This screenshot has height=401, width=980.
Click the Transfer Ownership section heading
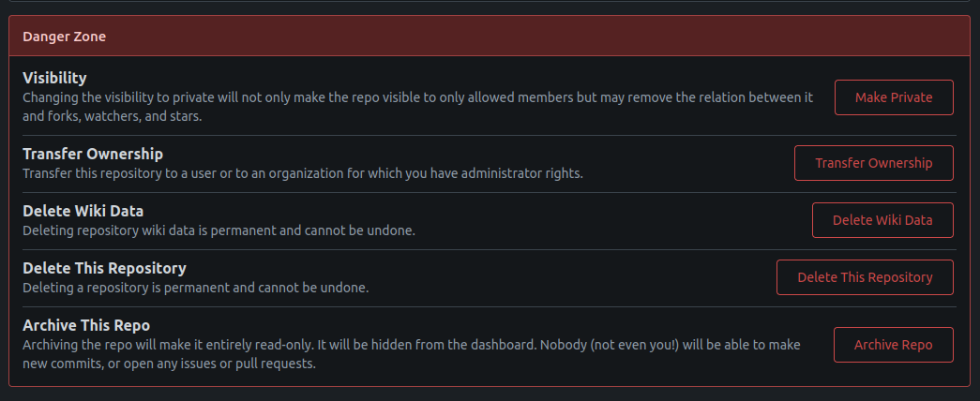click(93, 154)
